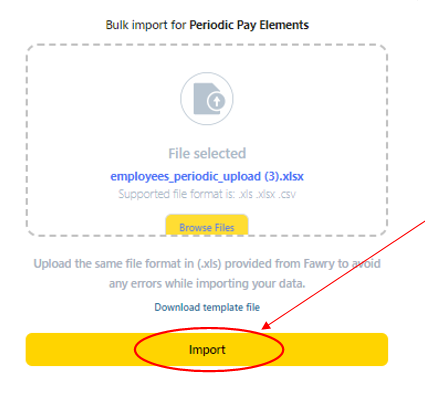Viewport: 425px width, 394px height.
Task: Click the "Import" label inside the red ellipse
Action: [207, 349]
